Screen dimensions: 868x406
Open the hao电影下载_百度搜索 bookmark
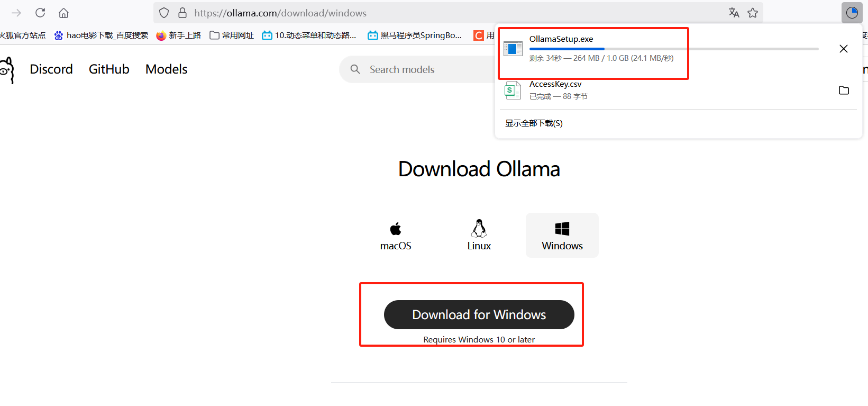(x=101, y=35)
